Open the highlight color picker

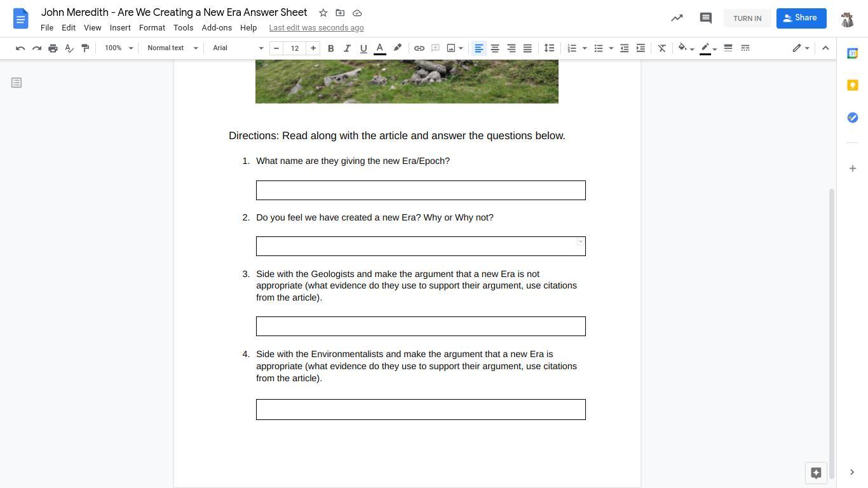coord(397,48)
